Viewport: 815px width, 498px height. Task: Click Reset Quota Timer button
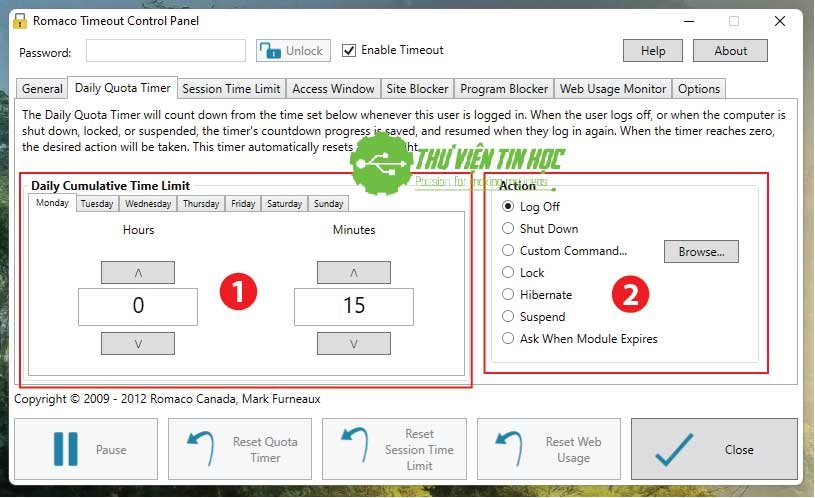(239, 450)
